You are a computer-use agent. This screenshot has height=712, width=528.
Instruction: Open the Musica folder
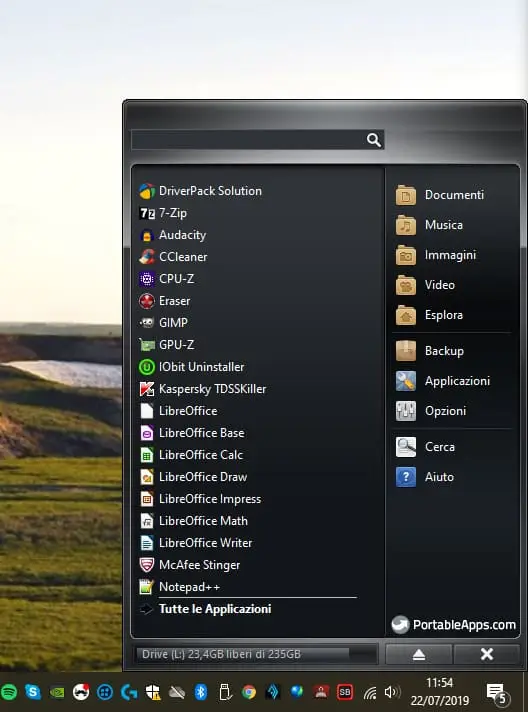[429, 225]
